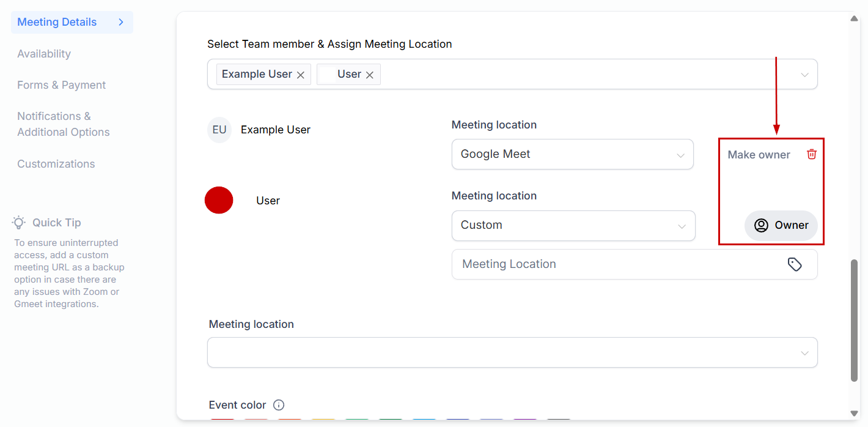Screen dimensions: 868x427
Task: Click the Event color info icon
Action: coord(279,405)
